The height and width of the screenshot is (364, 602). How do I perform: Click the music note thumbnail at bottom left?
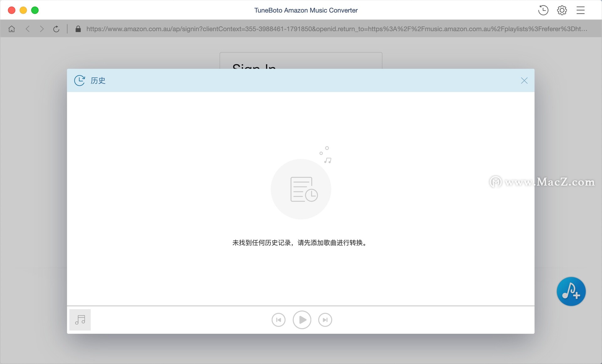(80, 320)
